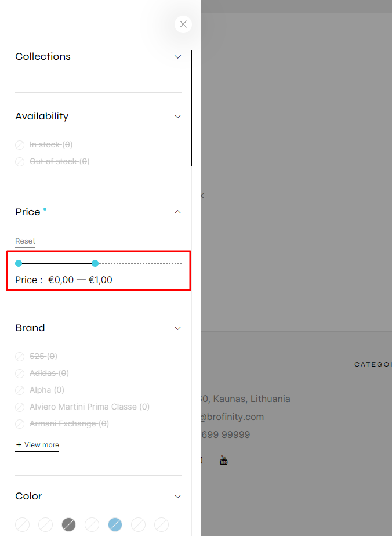Select the Adidas brand filter
The height and width of the screenshot is (536, 392).
point(20,374)
